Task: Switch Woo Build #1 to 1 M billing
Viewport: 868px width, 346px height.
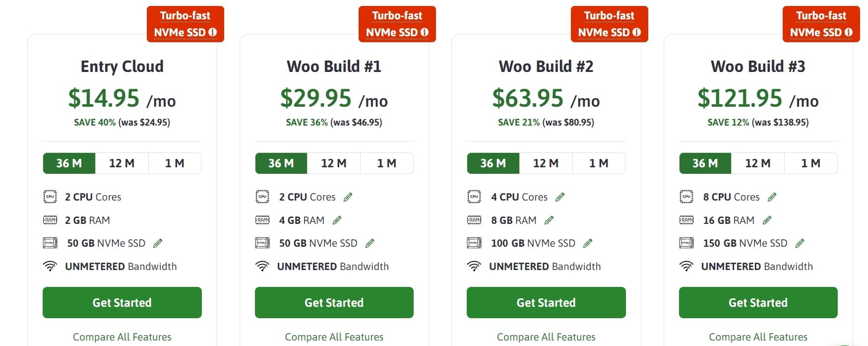Action: pos(387,163)
